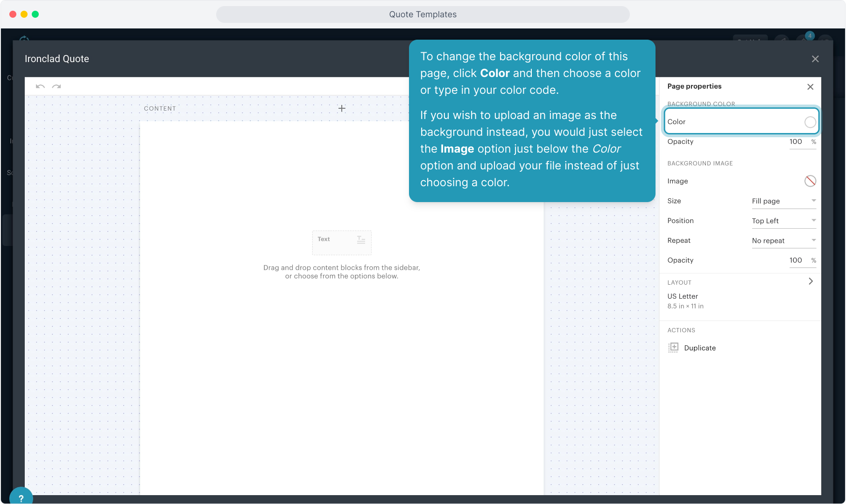Screen dimensions: 846x504
Task: Click the 8.5 in × 11 in dimensions text
Action: click(685, 306)
